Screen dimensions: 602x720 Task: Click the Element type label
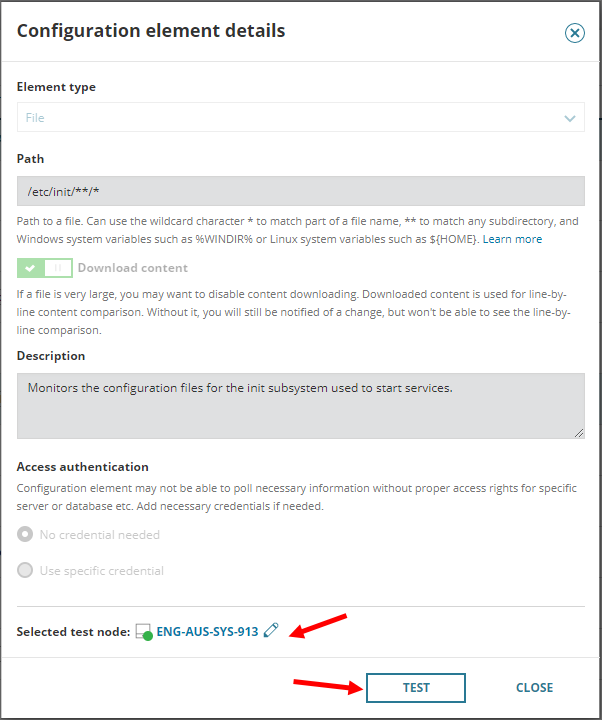[x=56, y=87]
